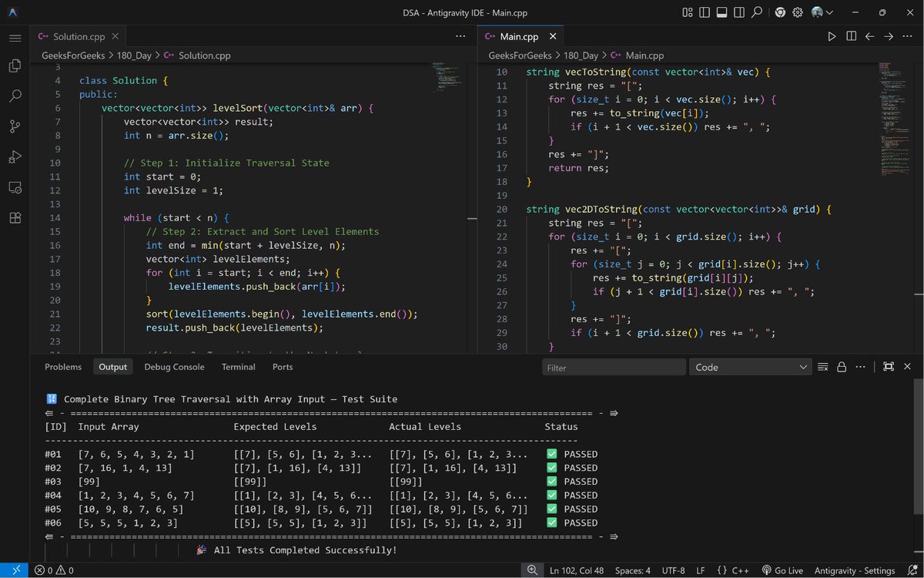Screen dimensions: 924x578
Task: Open the Explorer view in activity bar
Action: coord(15,66)
